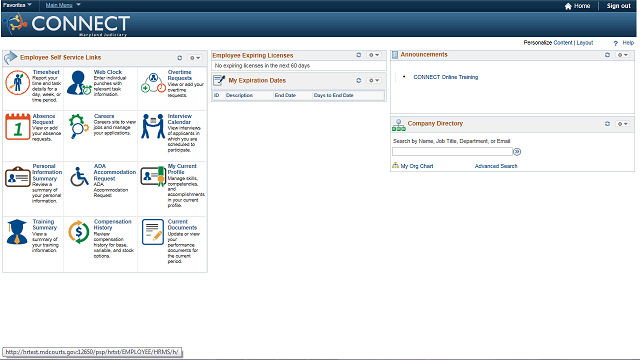
Task: Open the ADA Accommodation wheelchair icon
Action: click(79, 177)
